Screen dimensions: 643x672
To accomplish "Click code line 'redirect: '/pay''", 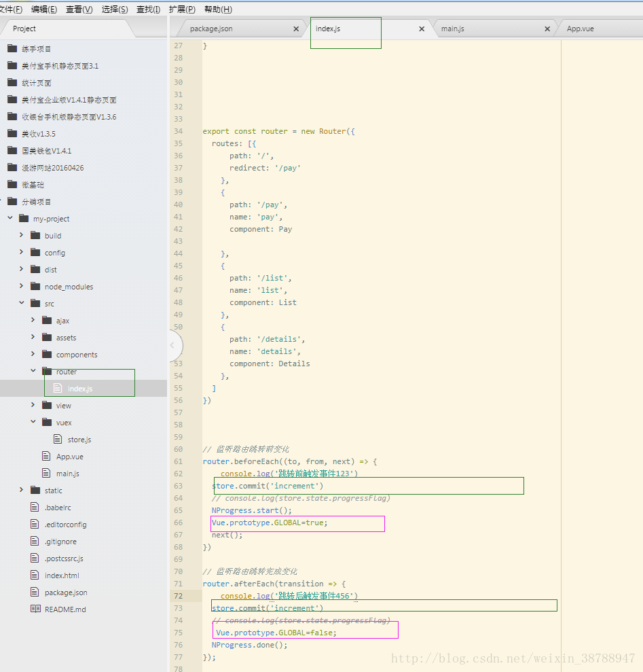I will tap(265, 168).
